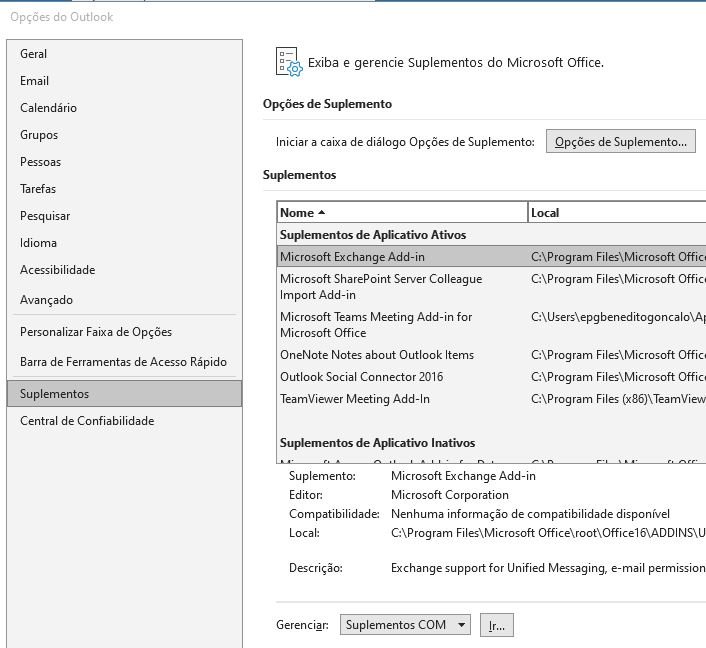Click the add-ins manage icon beside heading
Screen dimensions: 706x648
point(289,62)
